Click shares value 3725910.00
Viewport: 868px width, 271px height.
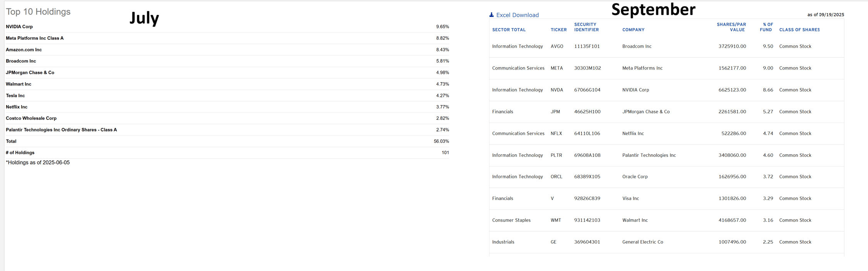tap(732, 46)
